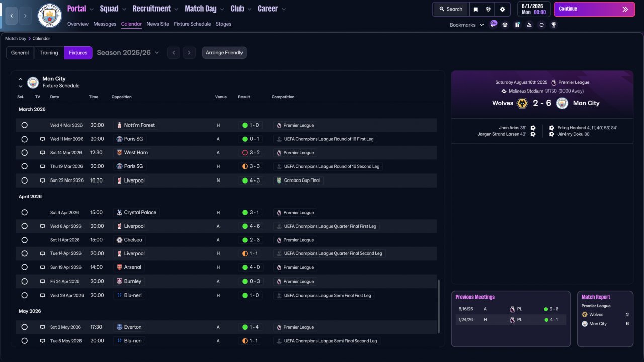Click the TV icon in the Burnley row
This screenshot has width=644, height=362.
43,282
